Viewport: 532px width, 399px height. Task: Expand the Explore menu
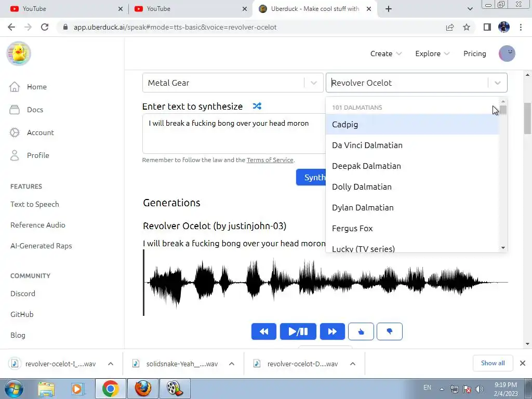(x=432, y=54)
